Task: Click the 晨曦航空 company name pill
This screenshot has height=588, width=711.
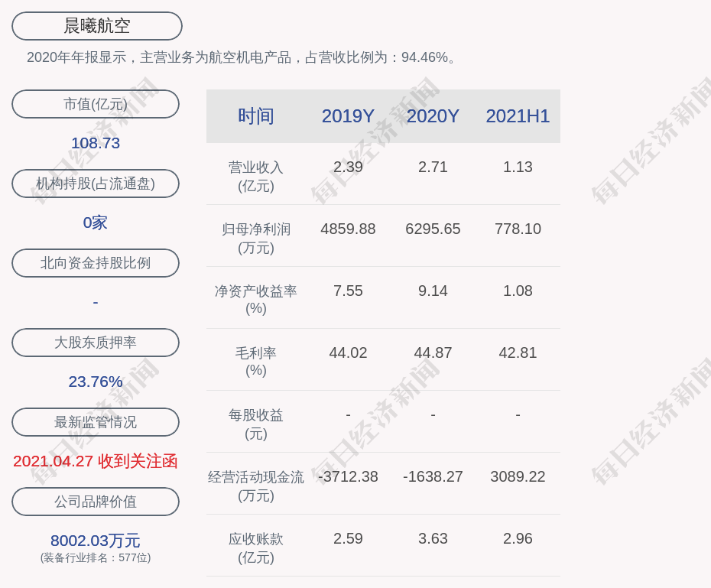Action: pos(97,26)
